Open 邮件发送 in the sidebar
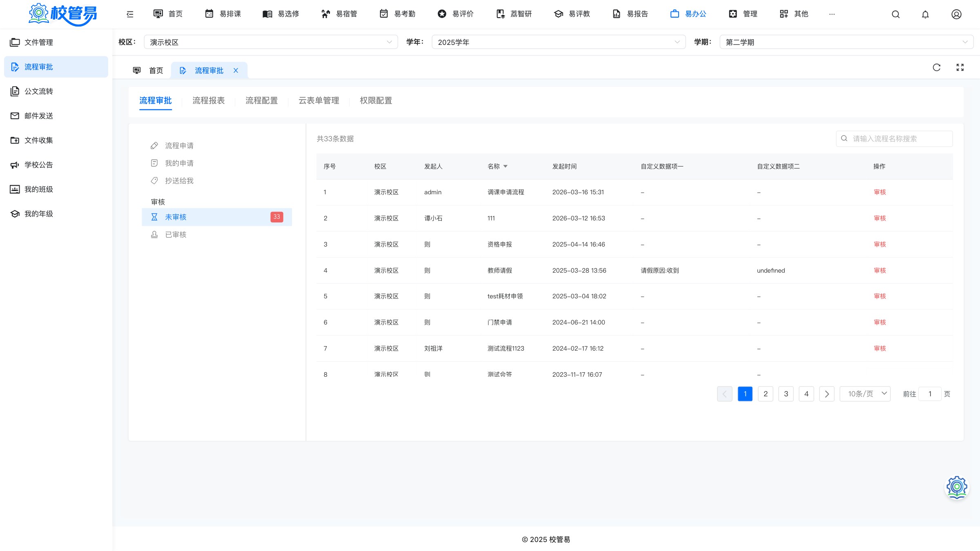980x551 pixels. 56,116
